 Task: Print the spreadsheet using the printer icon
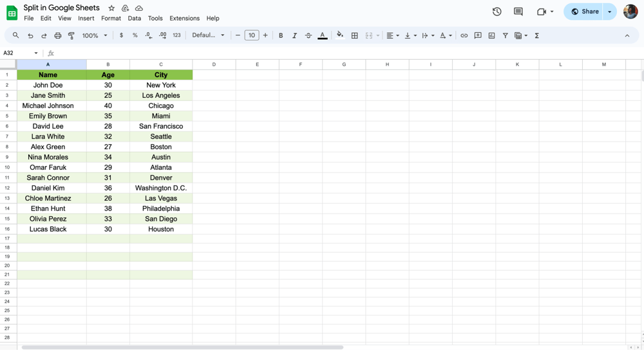[x=58, y=36]
